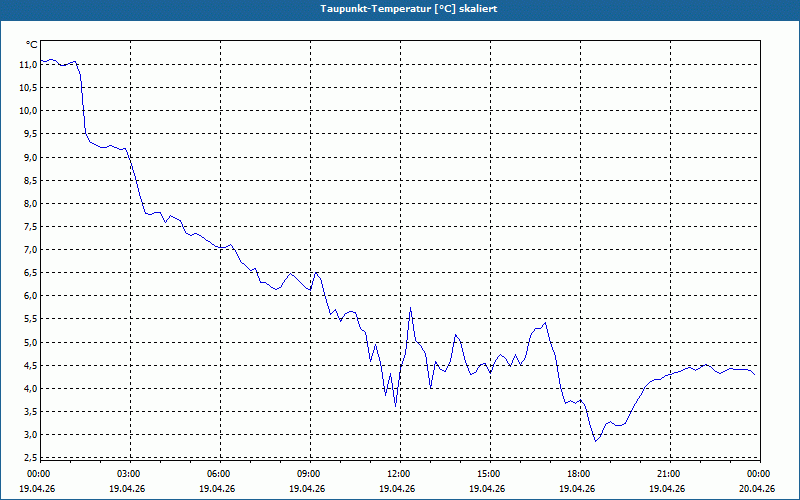Select the 7,5 y-axis label
Screen dimensions: 800x500
(30, 227)
